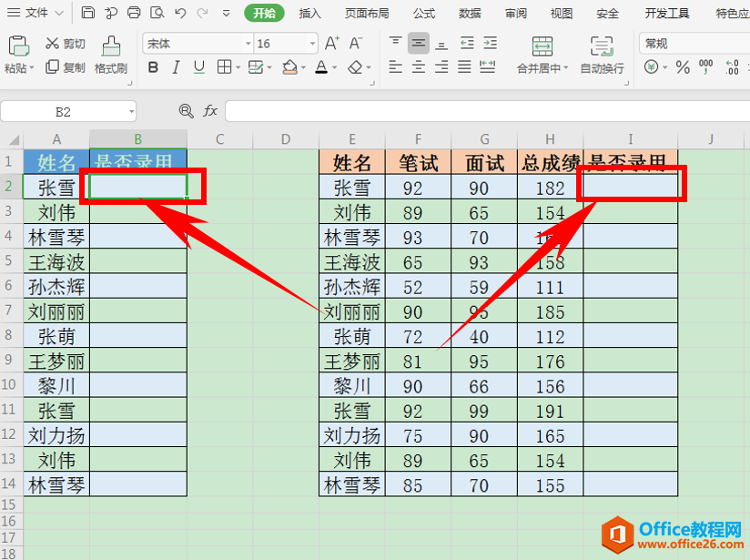Decrease font size with A- icon
Screen dimensions: 750x560
(x=355, y=44)
